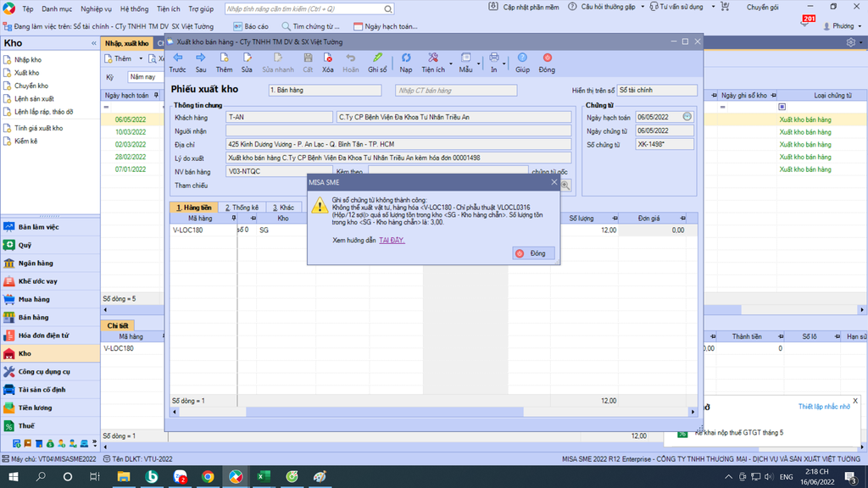Click the Tìm chứng từ search button
868x488 pixels.
310,26
